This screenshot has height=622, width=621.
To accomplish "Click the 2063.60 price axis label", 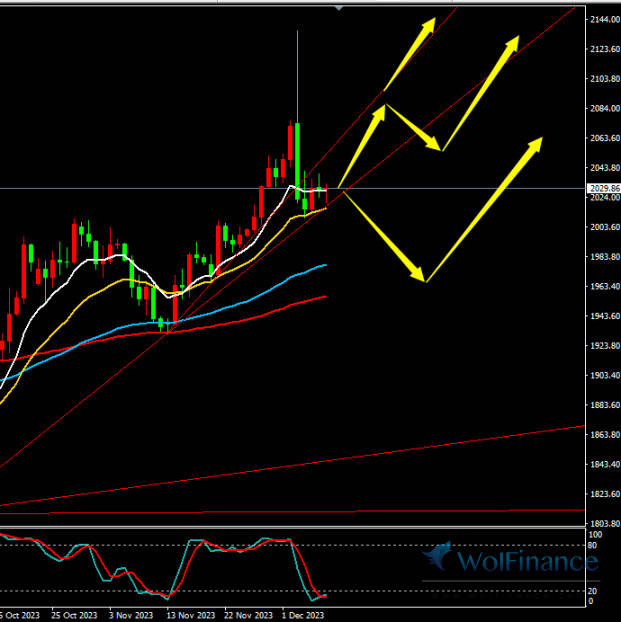I will coord(605,138).
